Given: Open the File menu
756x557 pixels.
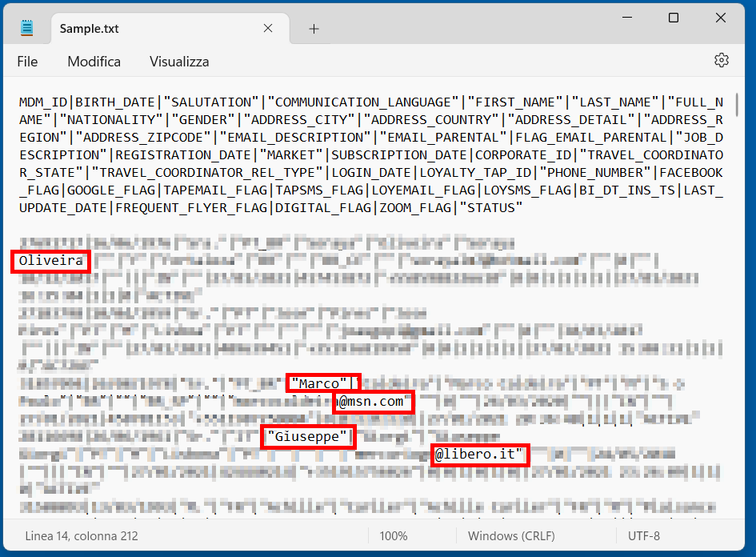Looking at the screenshot, I should [27, 62].
